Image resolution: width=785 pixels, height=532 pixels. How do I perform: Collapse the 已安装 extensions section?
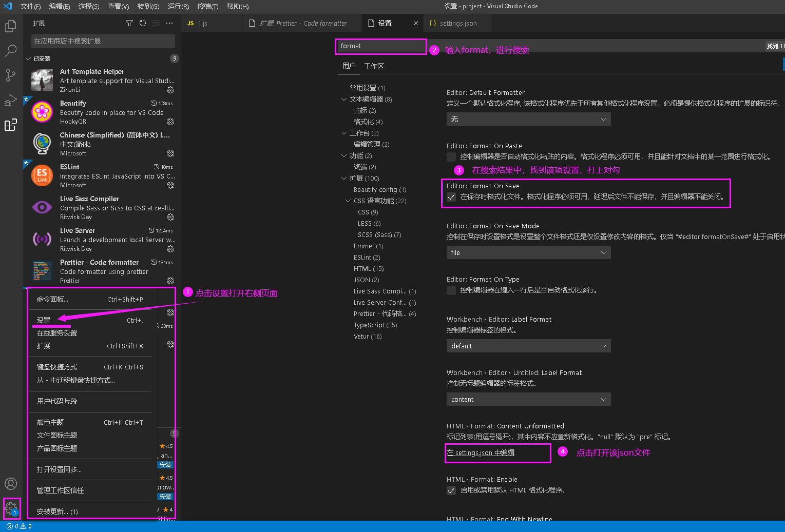click(28, 58)
